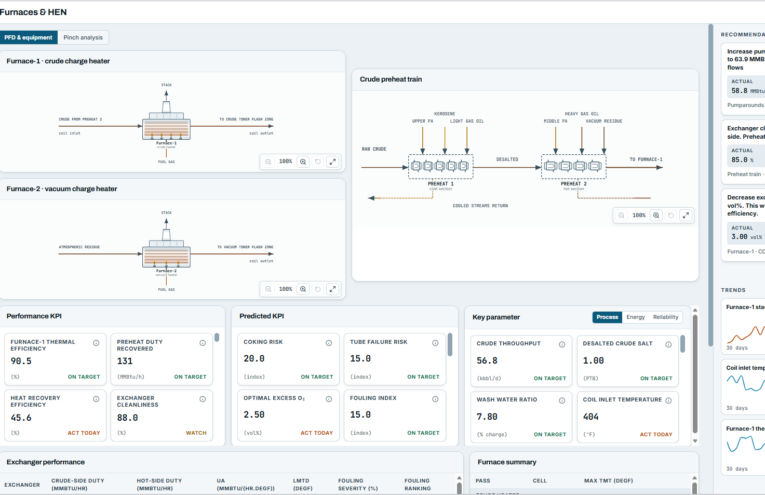
Task: Open recommendation card showing 3.00 vol% actual
Action: 743,225
